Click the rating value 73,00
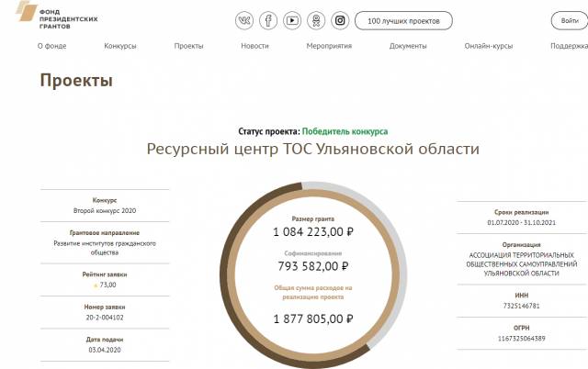The height and width of the screenshot is (369, 588). point(108,285)
